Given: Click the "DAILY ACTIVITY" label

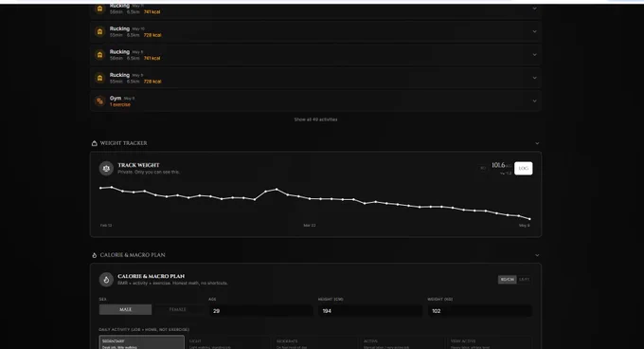Looking at the screenshot, I should pyautogui.click(x=144, y=330).
